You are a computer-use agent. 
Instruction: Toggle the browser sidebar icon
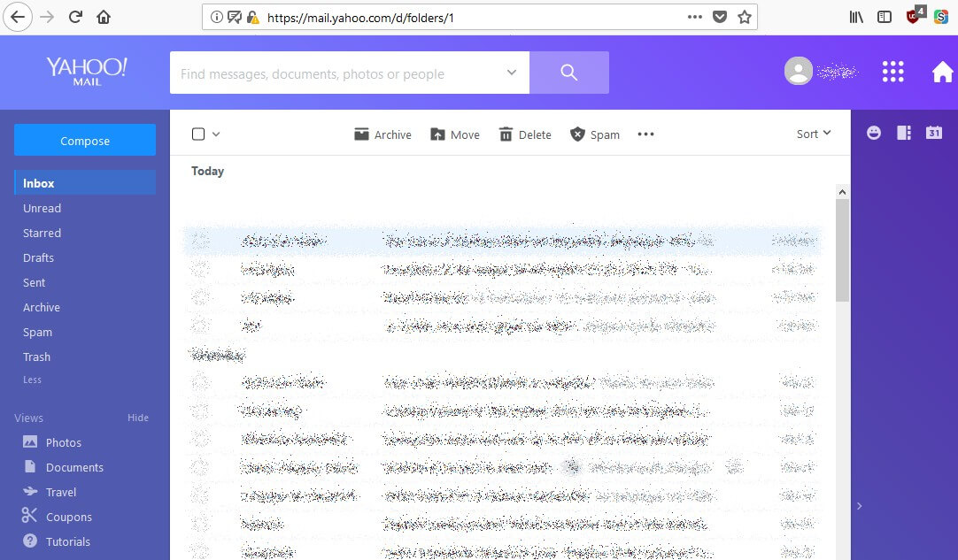coord(885,17)
